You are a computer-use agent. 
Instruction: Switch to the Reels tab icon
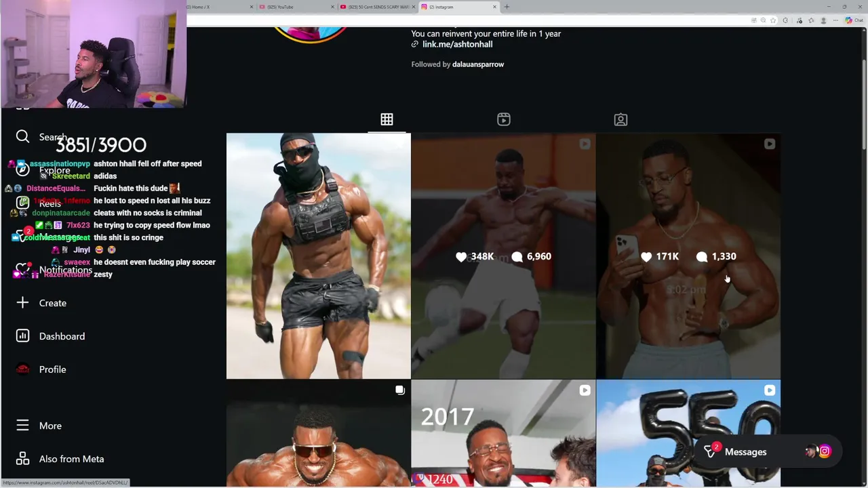coord(503,119)
